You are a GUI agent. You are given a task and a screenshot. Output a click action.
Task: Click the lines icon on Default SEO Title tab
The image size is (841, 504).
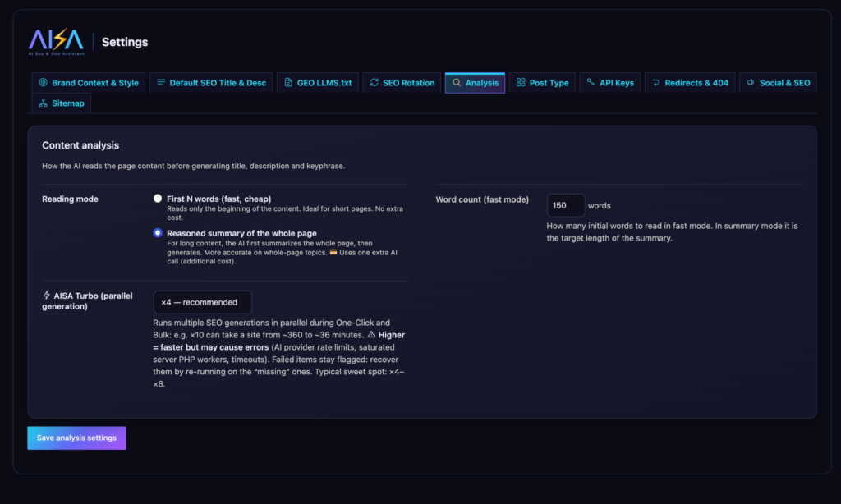pyautogui.click(x=161, y=82)
